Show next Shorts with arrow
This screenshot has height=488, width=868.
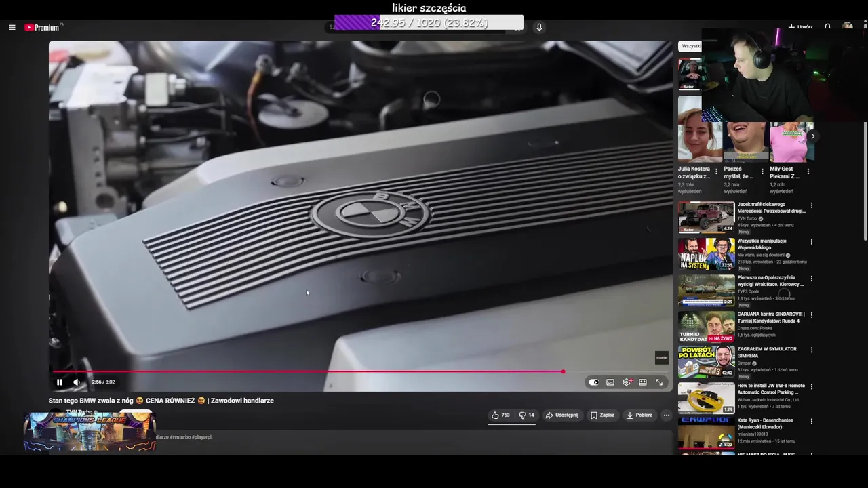(812, 136)
